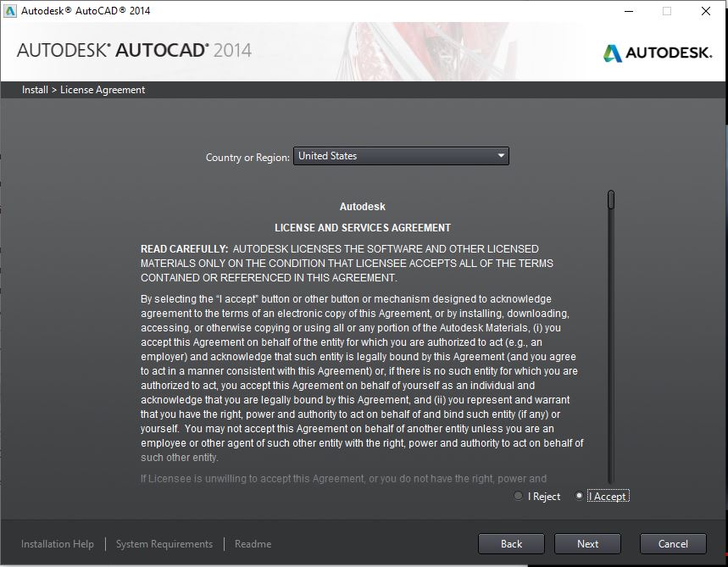Click the 'Country or Region:' label
Image resolution: width=728 pixels, height=567 pixels.
[x=247, y=158]
